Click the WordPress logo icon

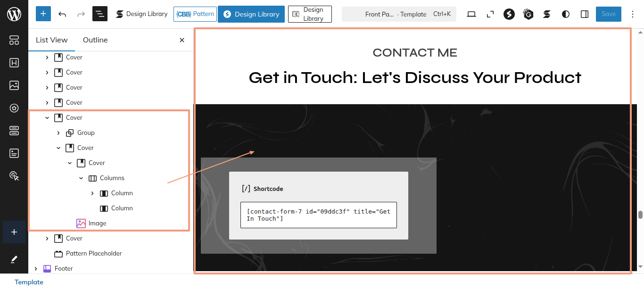14,14
